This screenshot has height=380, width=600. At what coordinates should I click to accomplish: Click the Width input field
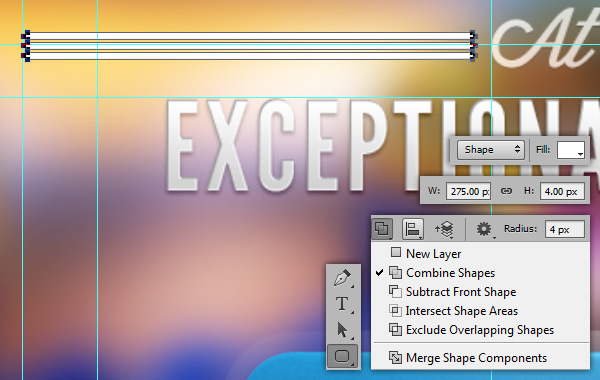468,191
